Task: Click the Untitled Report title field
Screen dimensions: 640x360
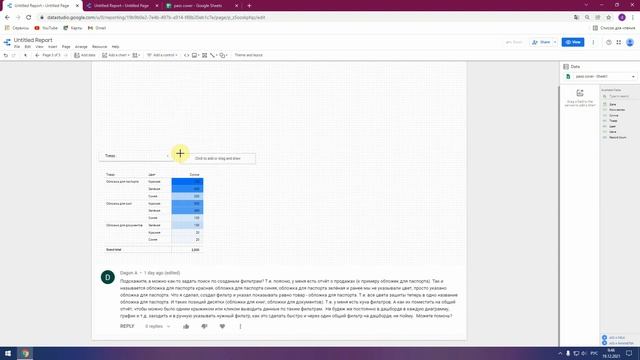Action: pos(33,40)
